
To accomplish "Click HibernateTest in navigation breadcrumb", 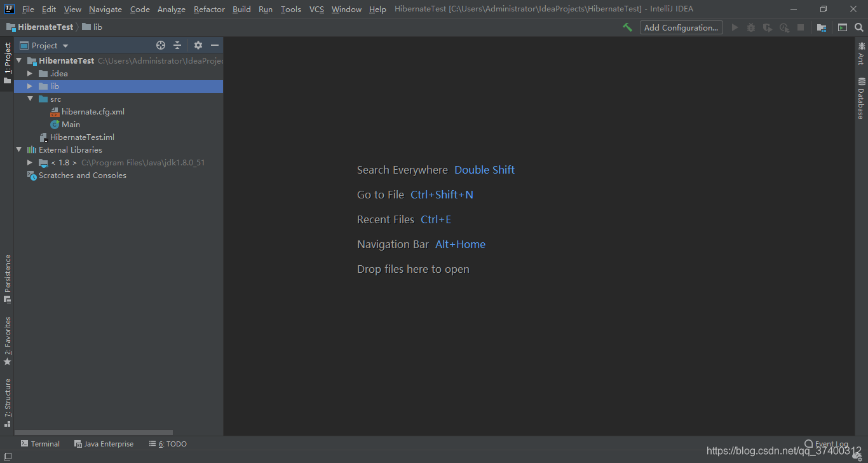I will 46,27.
